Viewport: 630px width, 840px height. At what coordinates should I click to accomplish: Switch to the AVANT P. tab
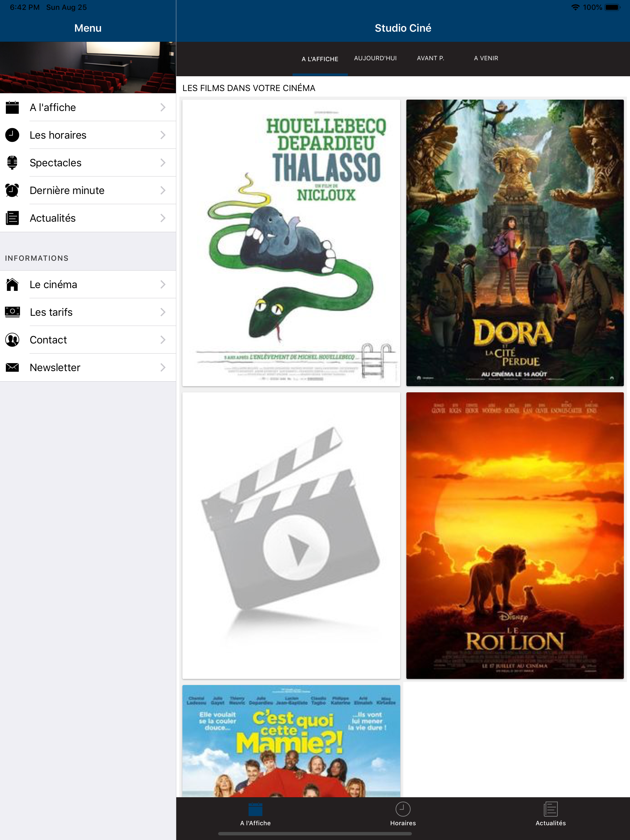click(431, 58)
